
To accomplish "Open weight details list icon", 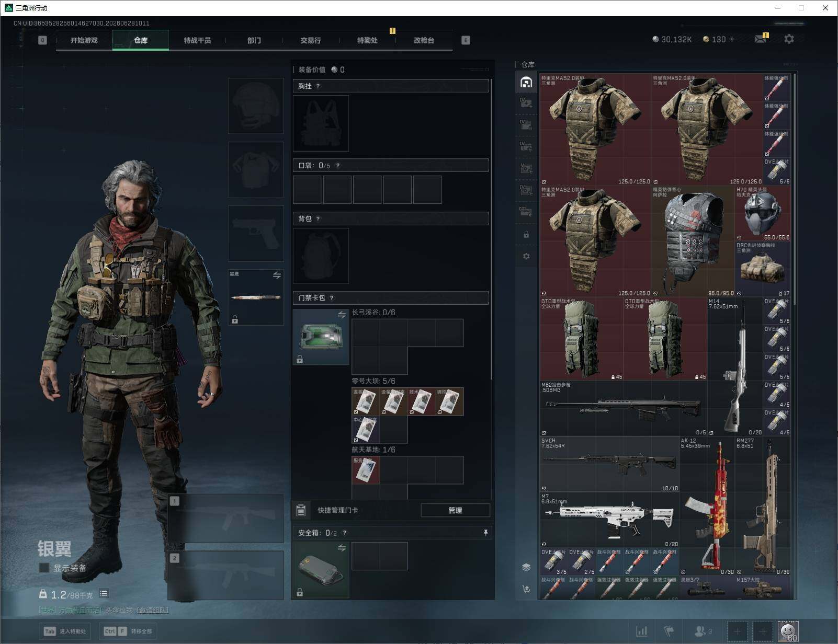I will [x=104, y=593].
